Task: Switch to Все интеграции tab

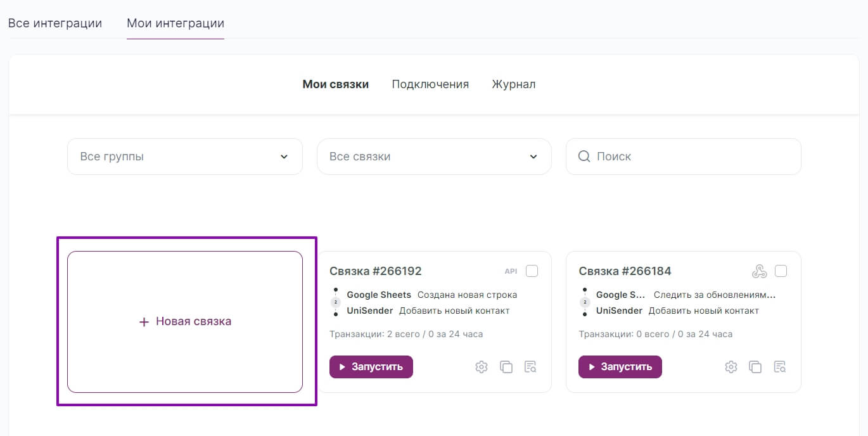Action: tap(55, 23)
